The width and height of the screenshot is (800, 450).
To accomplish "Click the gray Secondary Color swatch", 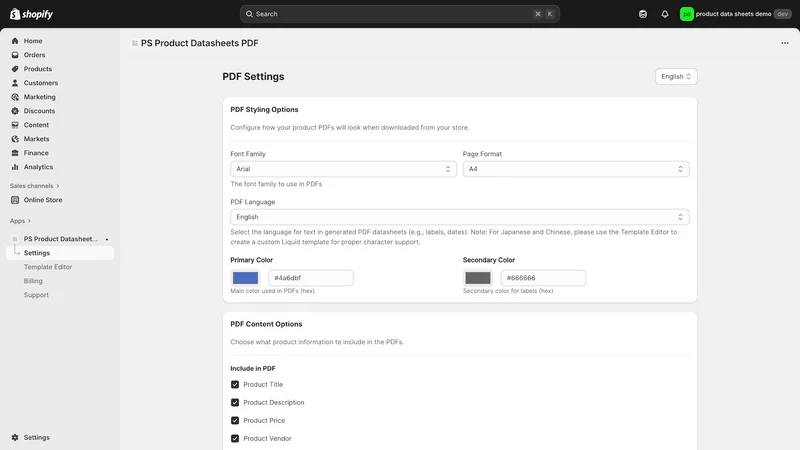I will (x=478, y=278).
